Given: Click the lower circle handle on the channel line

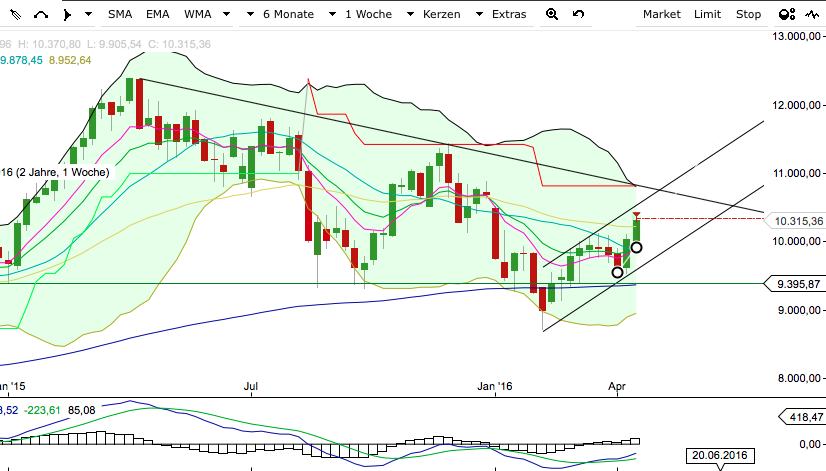Looking at the screenshot, I should (x=617, y=272).
